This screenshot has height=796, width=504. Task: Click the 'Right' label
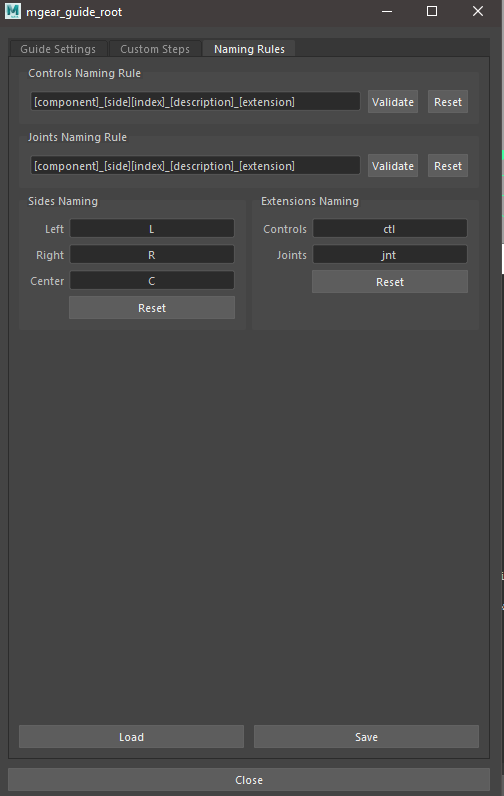pyautogui.click(x=50, y=255)
